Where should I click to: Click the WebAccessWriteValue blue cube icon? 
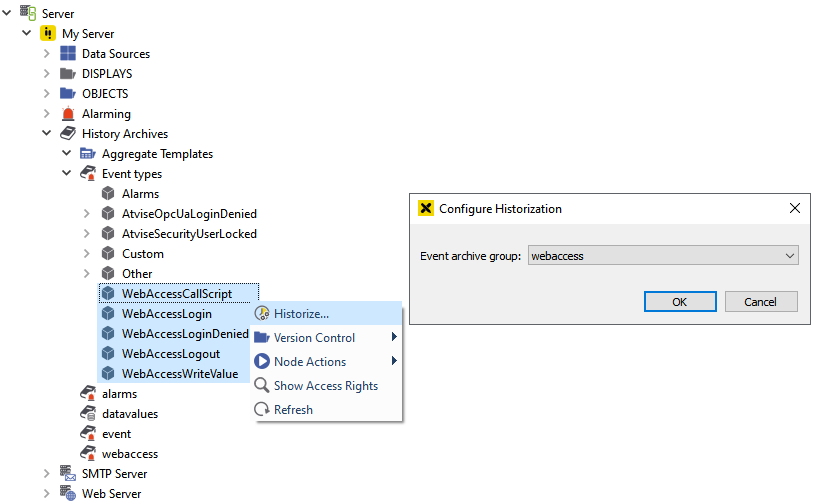click(x=108, y=373)
